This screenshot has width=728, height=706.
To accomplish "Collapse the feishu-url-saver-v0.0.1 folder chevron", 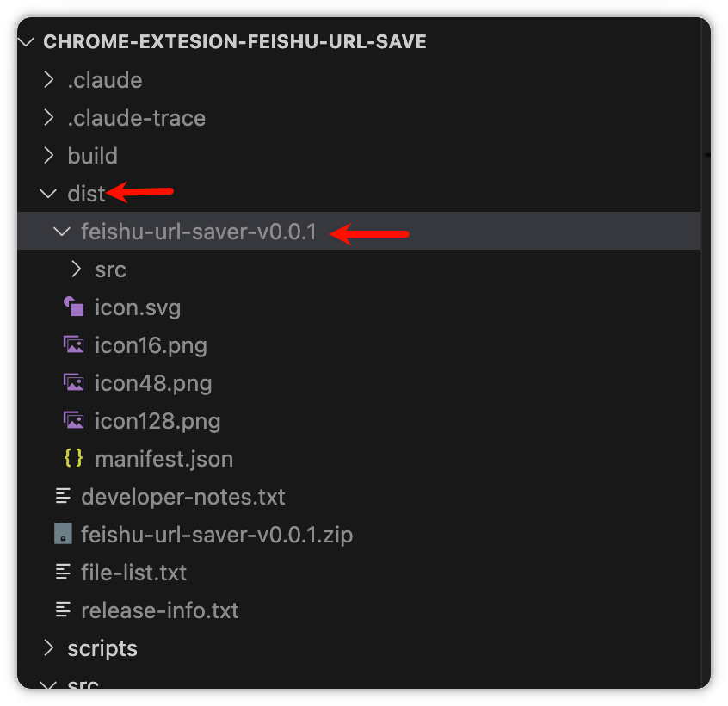I will (62, 232).
